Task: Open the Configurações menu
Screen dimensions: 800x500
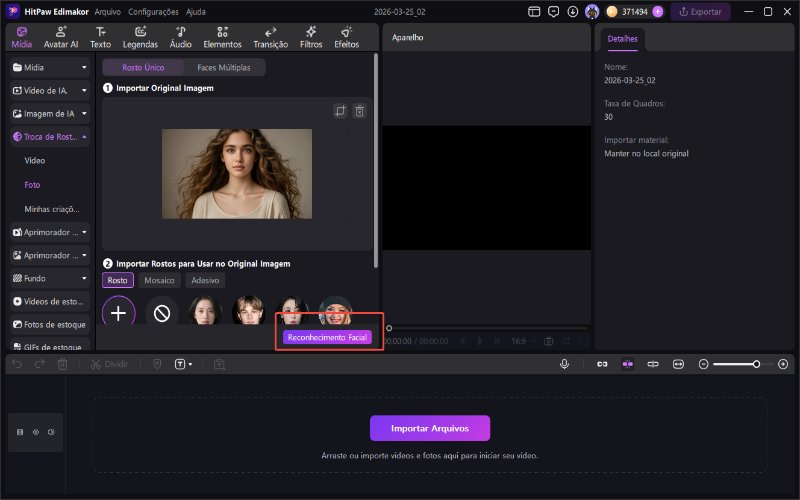Action: click(154, 12)
